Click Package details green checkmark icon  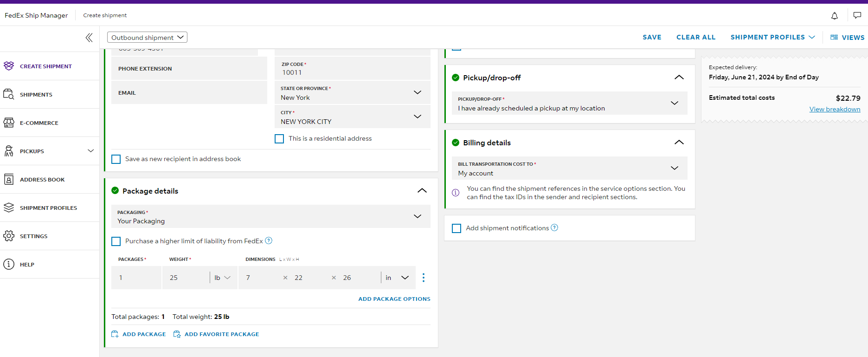(115, 190)
